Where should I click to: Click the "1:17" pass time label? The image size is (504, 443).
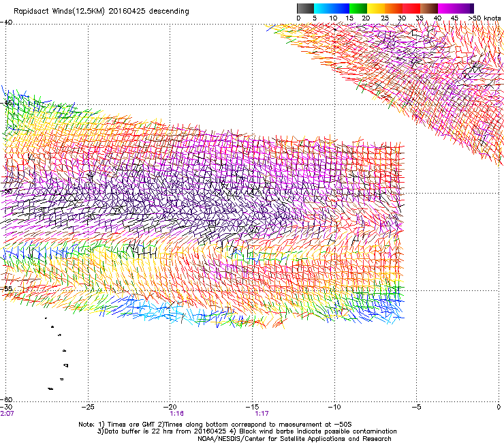tap(262, 414)
